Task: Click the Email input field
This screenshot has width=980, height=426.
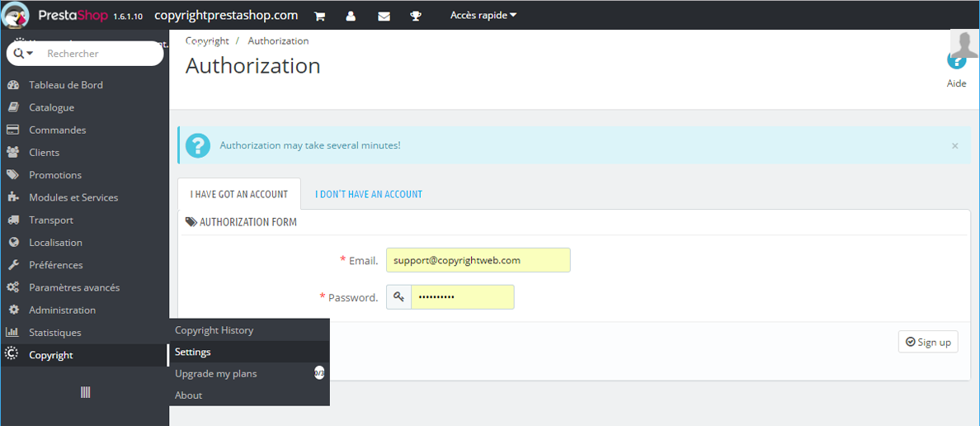Action: click(478, 260)
